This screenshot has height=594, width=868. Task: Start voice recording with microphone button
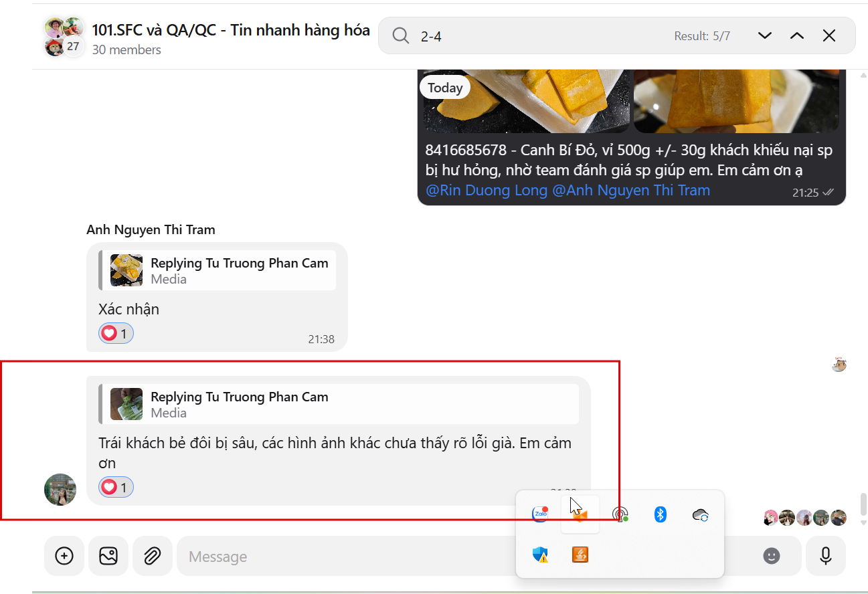826,556
